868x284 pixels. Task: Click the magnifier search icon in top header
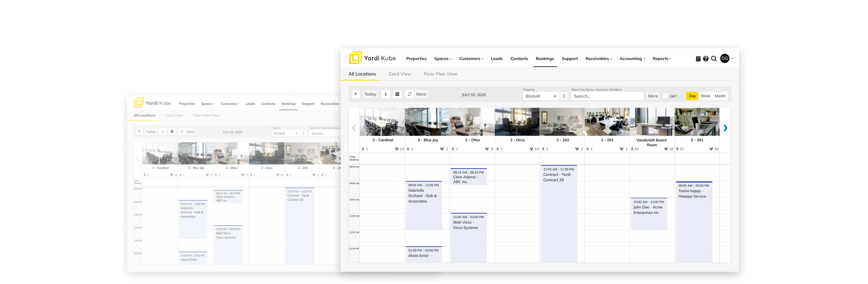coord(714,59)
